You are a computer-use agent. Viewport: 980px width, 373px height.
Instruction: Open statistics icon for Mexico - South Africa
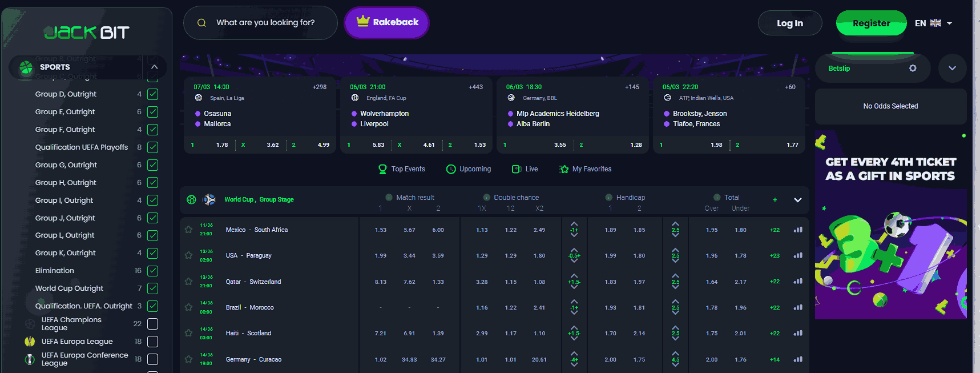798,230
